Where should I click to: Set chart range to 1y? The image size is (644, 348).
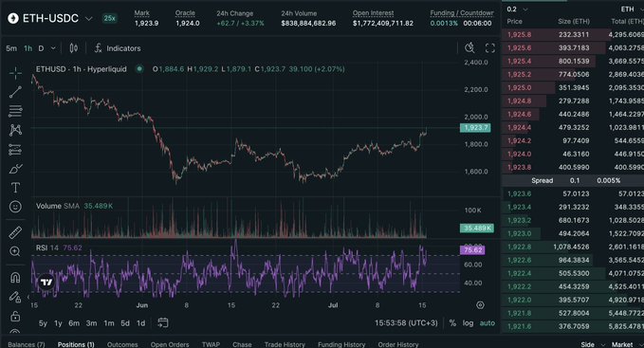pyautogui.click(x=58, y=323)
